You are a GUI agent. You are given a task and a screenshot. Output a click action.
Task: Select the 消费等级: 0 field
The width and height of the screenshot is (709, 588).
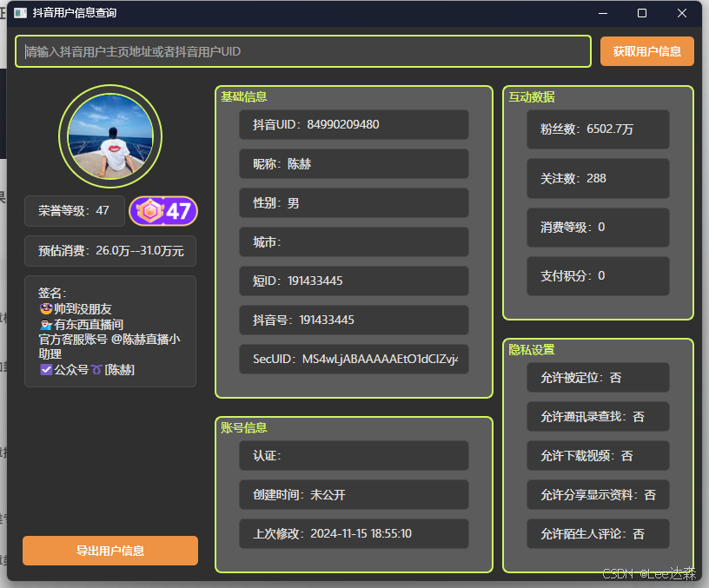click(x=598, y=228)
